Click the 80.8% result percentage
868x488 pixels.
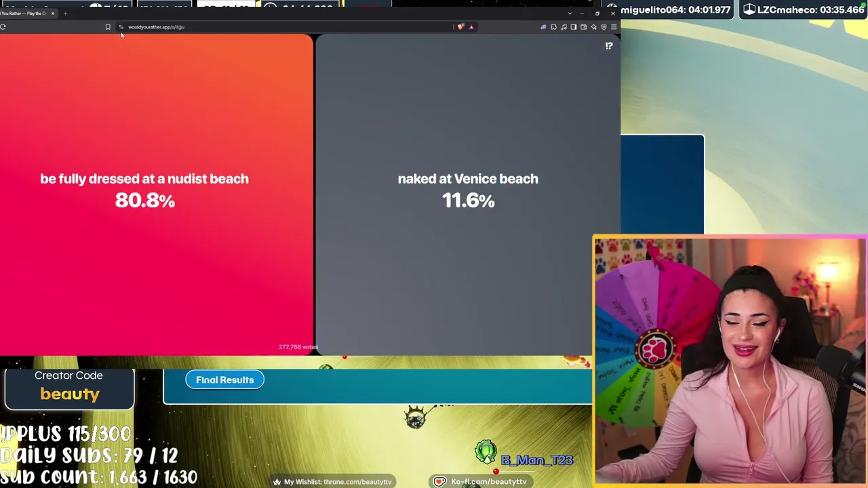pyautogui.click(x=144, y=201)
